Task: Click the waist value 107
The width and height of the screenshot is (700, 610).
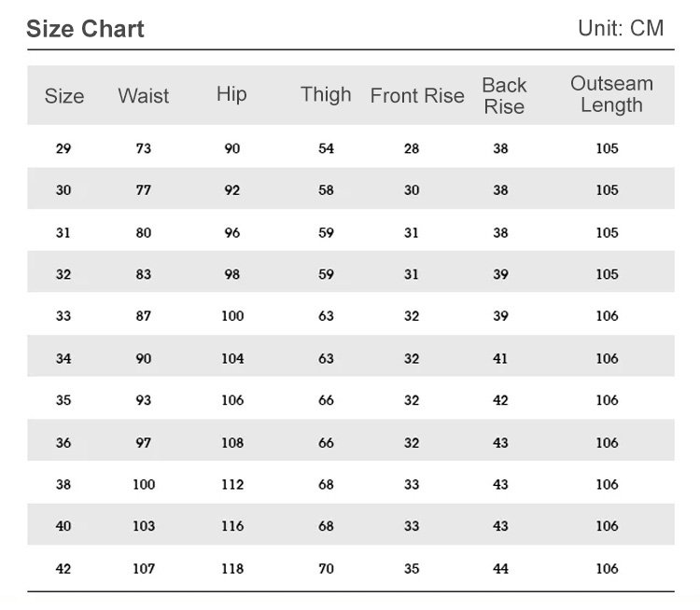Action: [144, 568]
